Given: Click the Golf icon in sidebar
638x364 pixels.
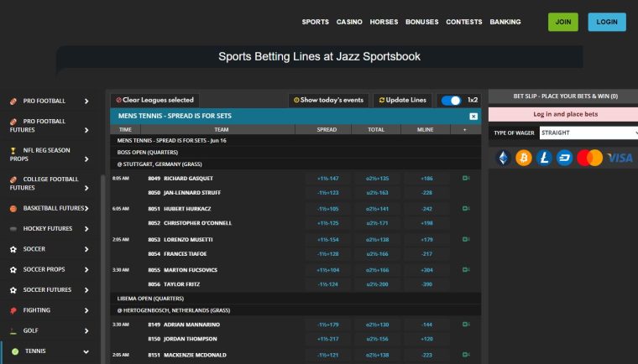Looking at the screenshot, I should tap(13, 331).
